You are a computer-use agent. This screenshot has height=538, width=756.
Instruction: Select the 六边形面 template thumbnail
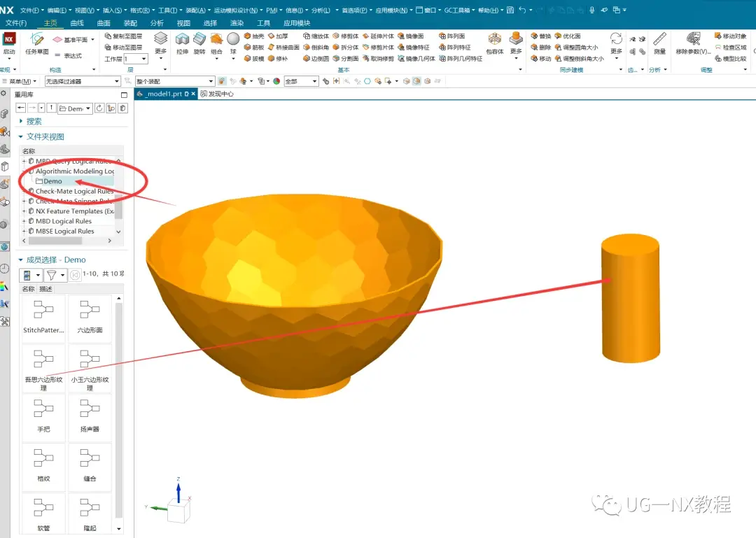90,318
